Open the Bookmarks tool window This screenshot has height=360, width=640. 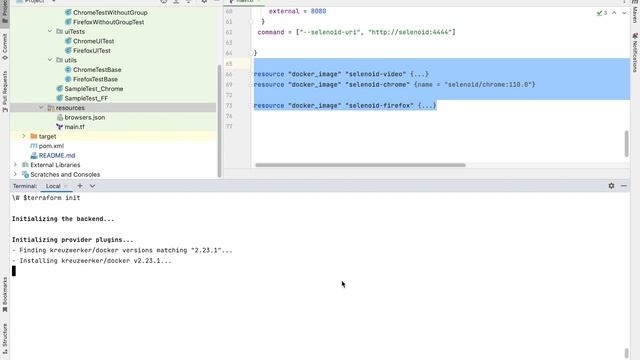pyautogui.click(x=4, y=295)
